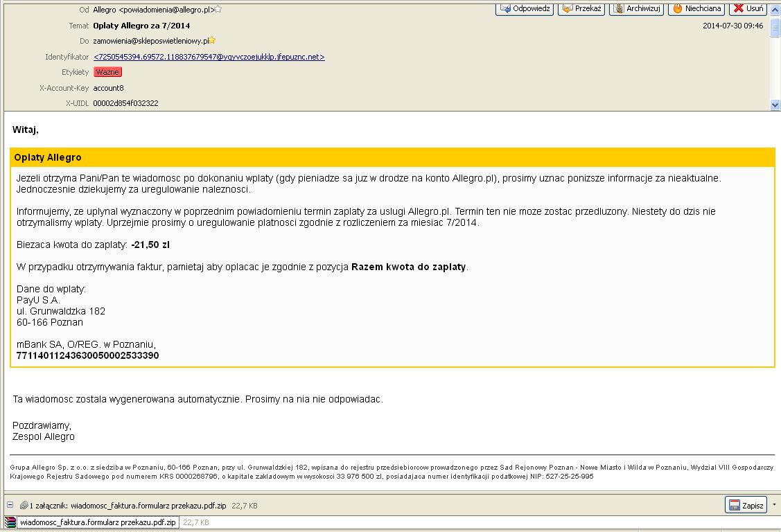Image resolution: width=781 pixels, height=532 pixels.
Task: Click the yellow "Oplaty Allegro" heading
Action: tap(47, 157)
